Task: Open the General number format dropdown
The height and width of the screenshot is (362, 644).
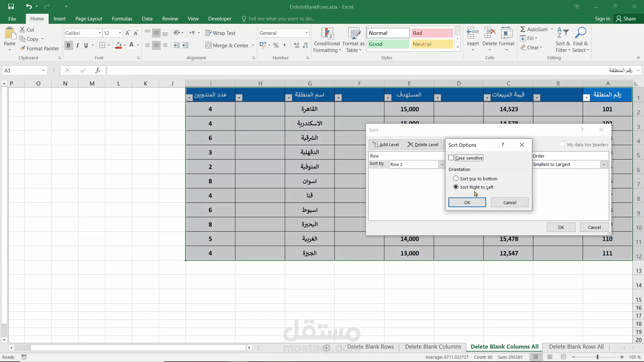Action: (x=307, y=33)
